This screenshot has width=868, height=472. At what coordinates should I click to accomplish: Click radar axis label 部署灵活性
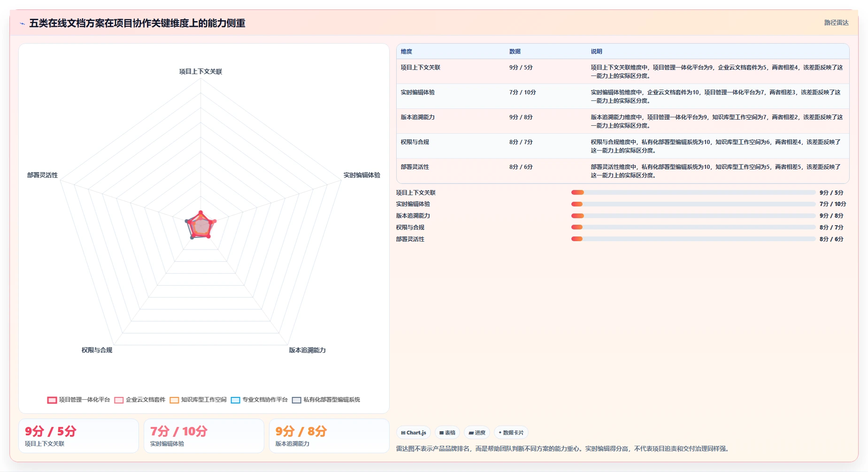coord(42,175)
